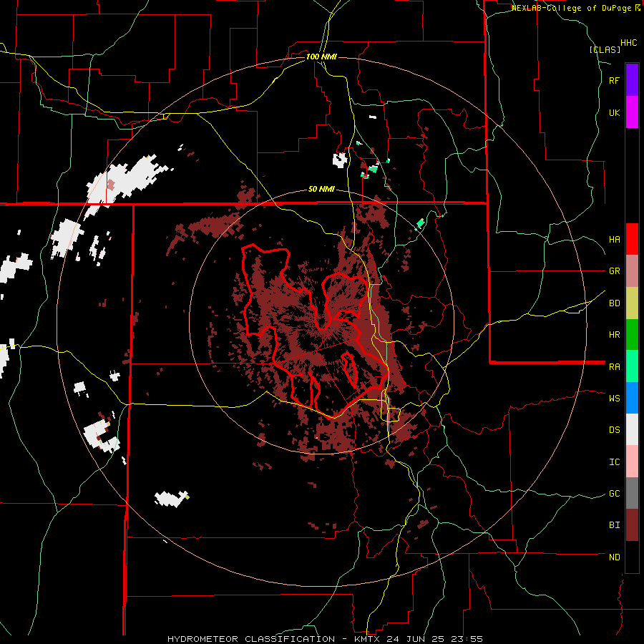Click the '100 NMI' range ring label

coord(321,57)
